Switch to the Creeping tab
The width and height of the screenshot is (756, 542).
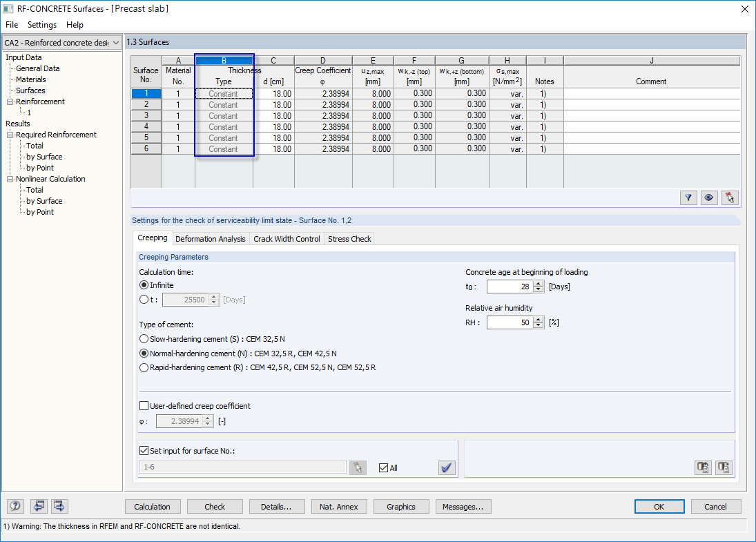pos(153,238)
